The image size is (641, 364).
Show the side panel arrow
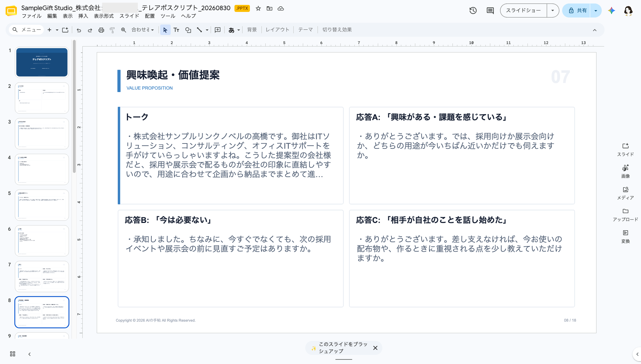click(637, 354)
